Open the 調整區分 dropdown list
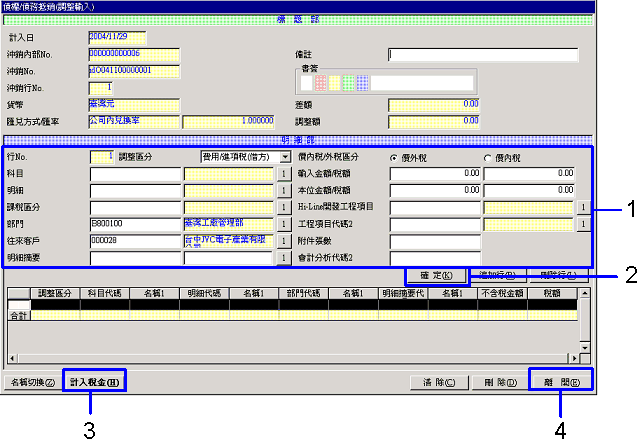Screen dimensions: 638x446 coord(285,157)
